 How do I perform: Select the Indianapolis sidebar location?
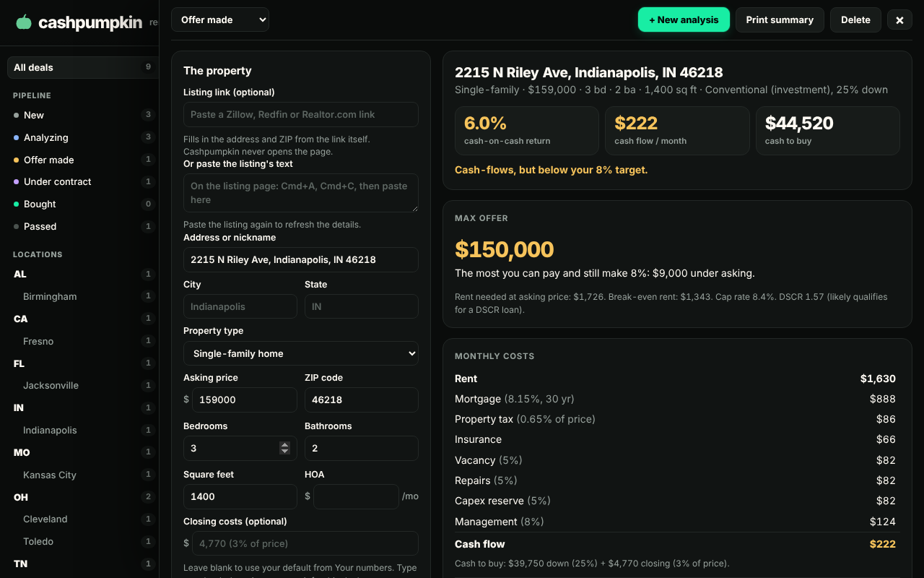click(x=82, y=430)
